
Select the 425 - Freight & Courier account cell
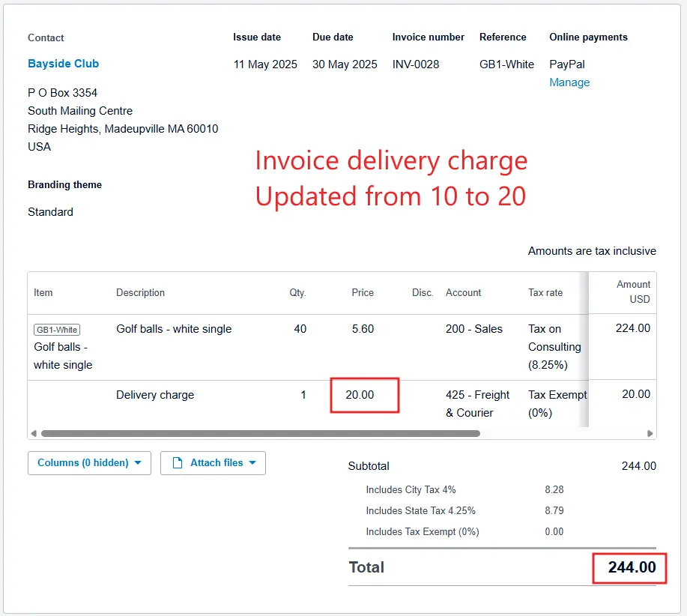click(477, 403)
